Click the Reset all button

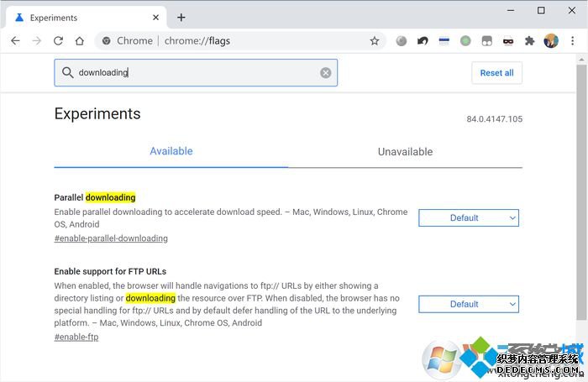[496, 73]
